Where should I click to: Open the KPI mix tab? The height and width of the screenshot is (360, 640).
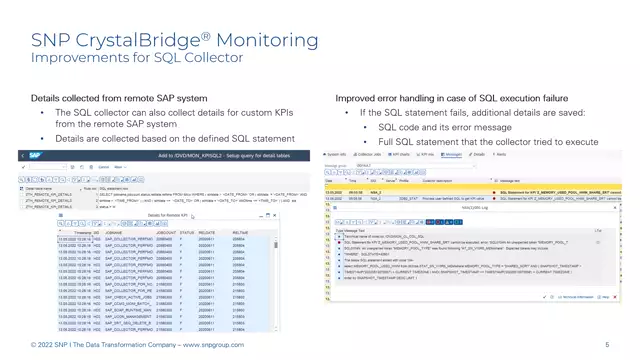(x=425, y=154)
